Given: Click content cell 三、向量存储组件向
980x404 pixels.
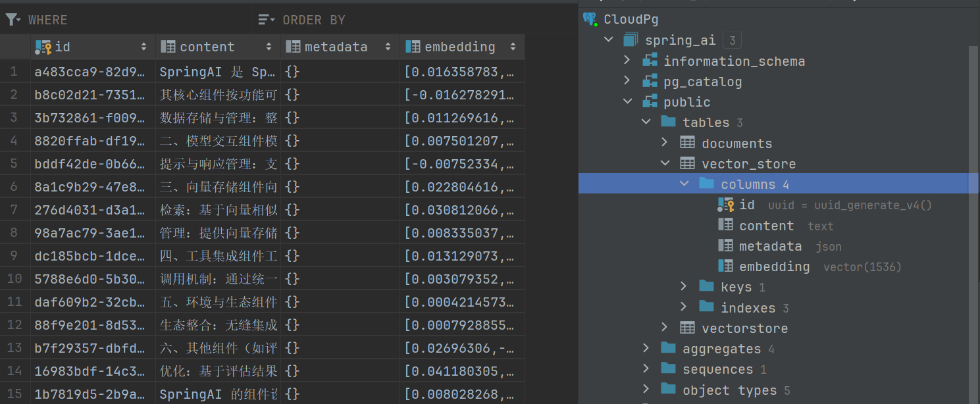Looking at the screenshot, I should point(218,186).
